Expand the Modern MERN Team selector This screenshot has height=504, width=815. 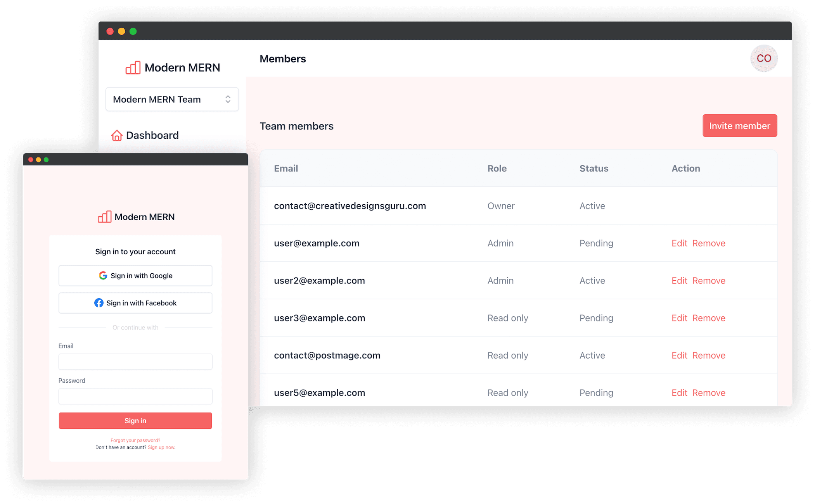tap(172, 99)
